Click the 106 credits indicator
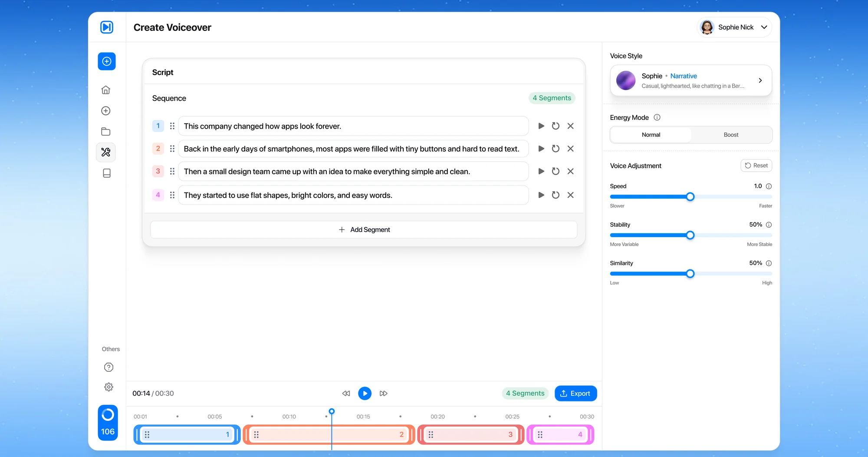Image resolution: width=868 pixels, height=457 pixels. pyautogui.click(x=108, y=423)
